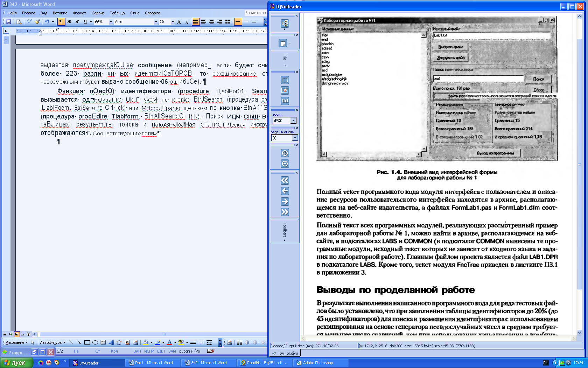The height and width of the screenshot is (368, 588).
Task: Go to next page arrow
Action: [285, 202]
